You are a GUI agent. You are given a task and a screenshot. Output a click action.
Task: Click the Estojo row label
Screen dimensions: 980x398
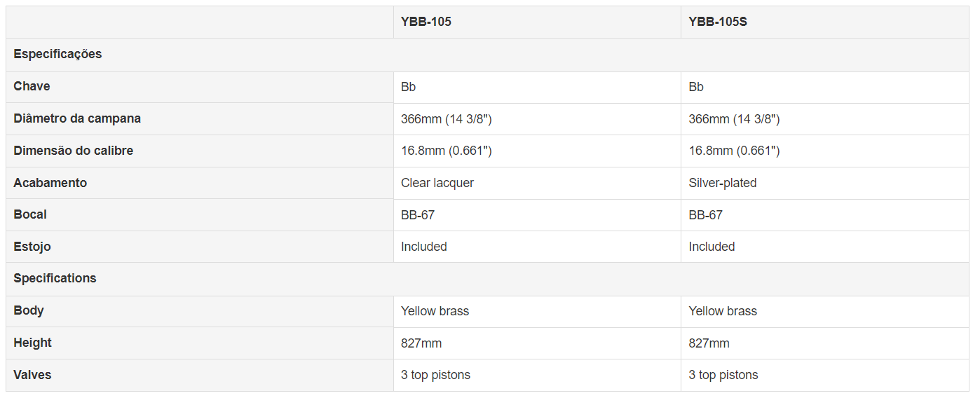(32, 247)
